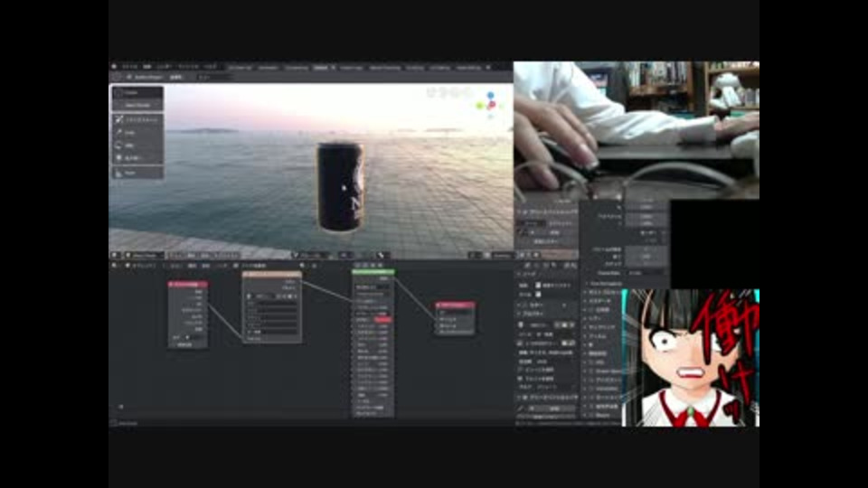
Task: Expand the サンプリング panel in properties
Action: (x=601, y=327)
